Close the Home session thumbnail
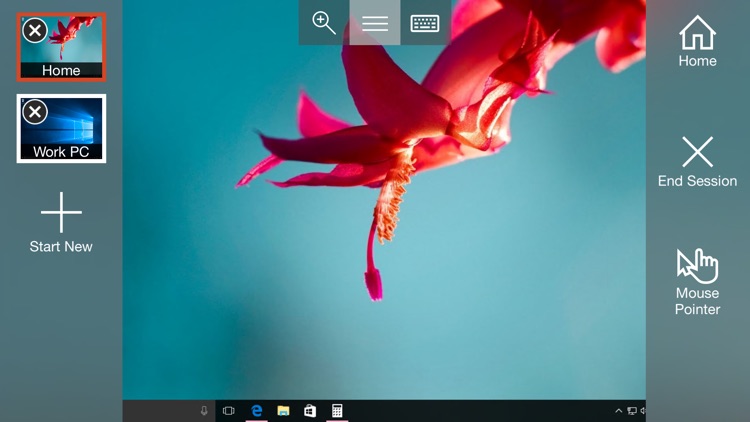The height and width of the screenshot is (422, 750). 35,31
